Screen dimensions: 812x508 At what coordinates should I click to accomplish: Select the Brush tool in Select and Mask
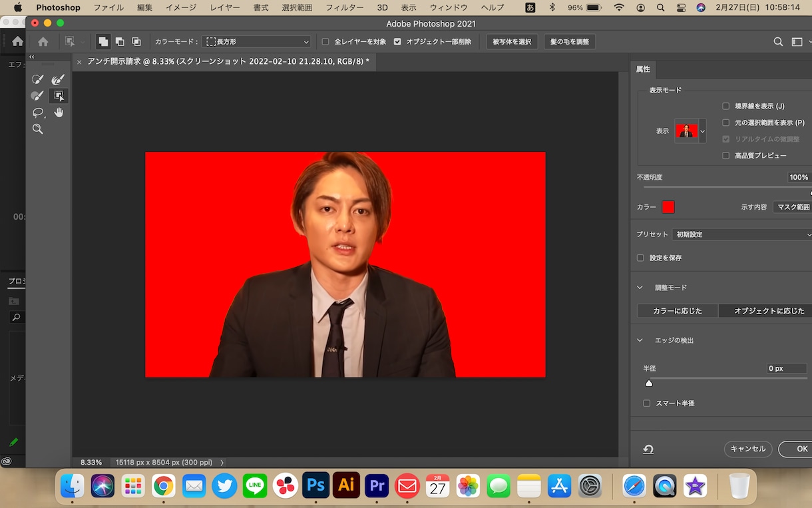click(38, 96)
